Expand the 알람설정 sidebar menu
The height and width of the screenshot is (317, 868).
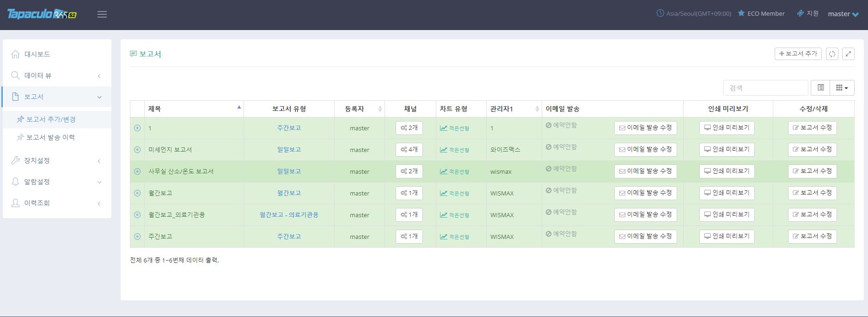tap(57, 182)
